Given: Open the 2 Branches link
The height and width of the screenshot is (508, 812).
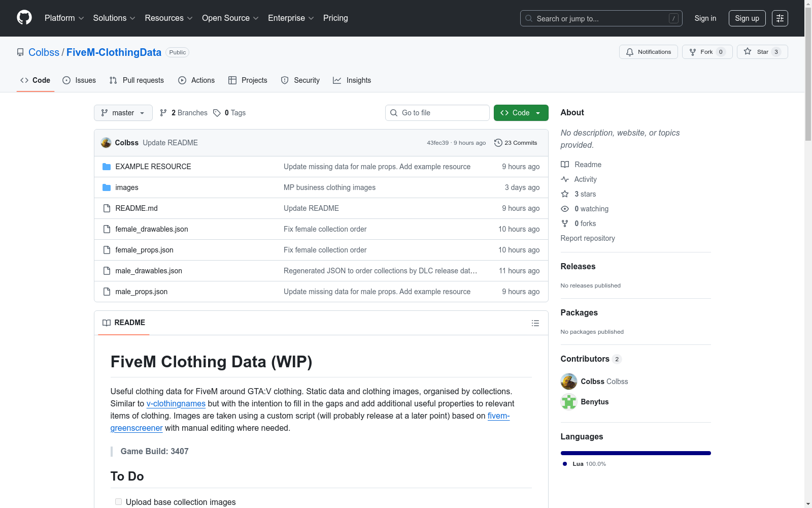Looking at the screenshot, I should tap(184, 113).
